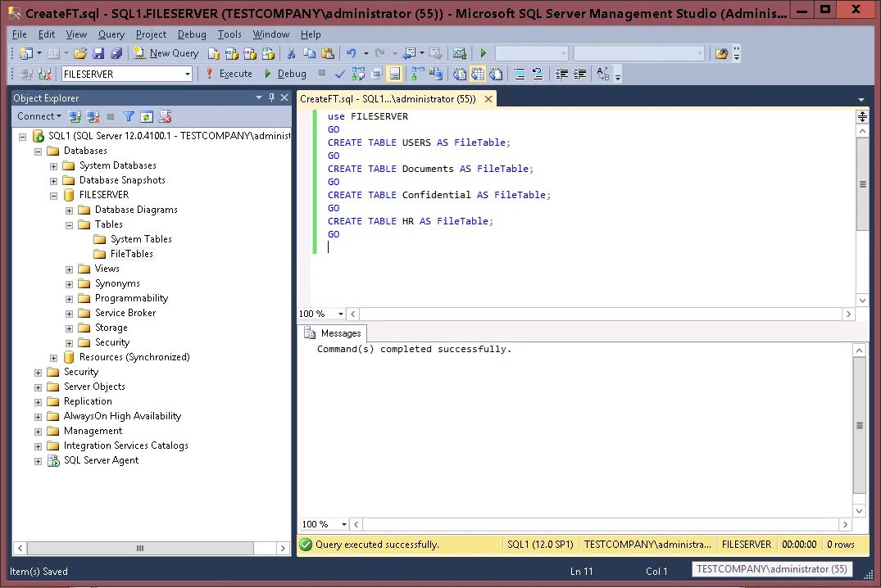
Task: Click the Save All icon
Action: 116,53
